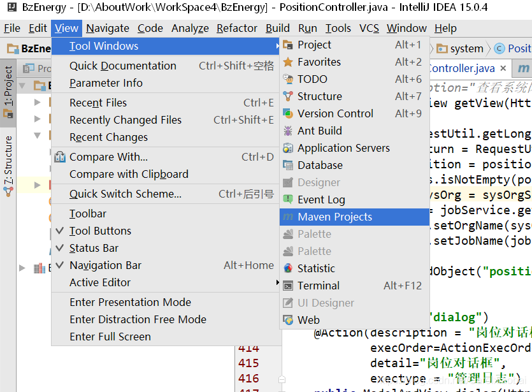Screen dimensions: 532x392
Task: Expand the Active Editor submenu
Action: (x=100, y=282)
